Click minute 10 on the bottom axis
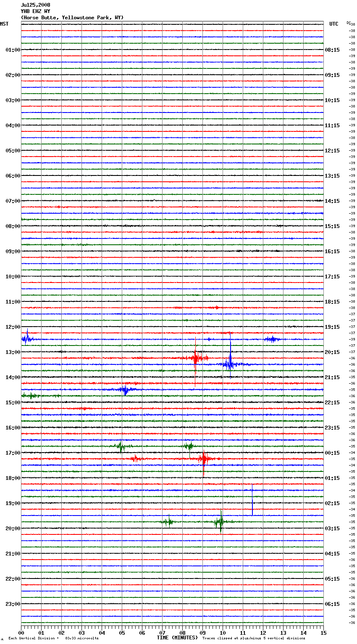 (x=223, y=633)
